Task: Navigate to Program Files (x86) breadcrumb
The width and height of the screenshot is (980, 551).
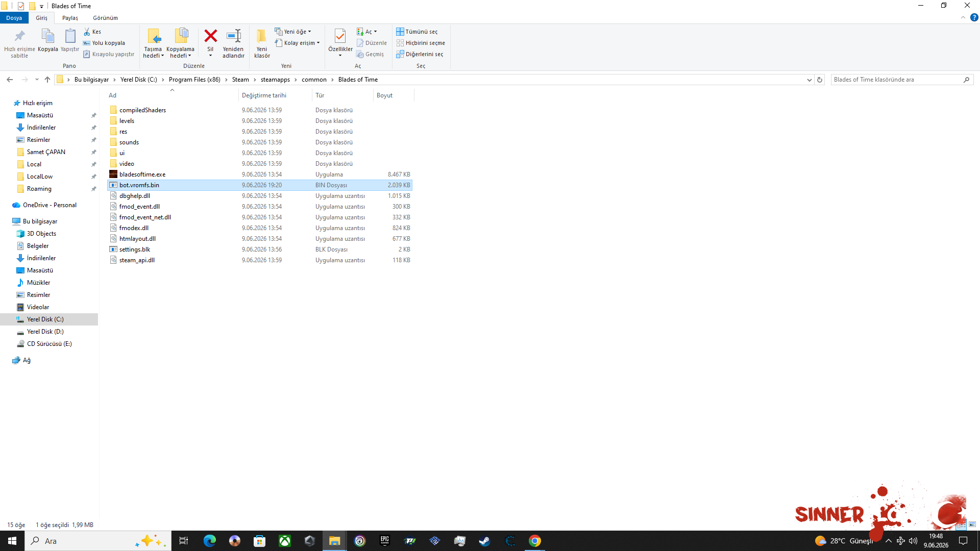Action: click(194, 80)
